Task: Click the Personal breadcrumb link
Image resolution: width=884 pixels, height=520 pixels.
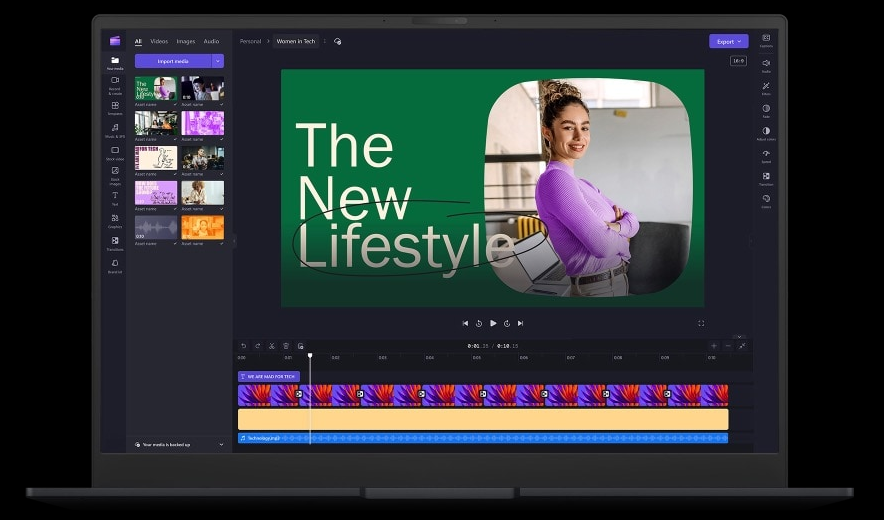Action: [x=250, y=41]
